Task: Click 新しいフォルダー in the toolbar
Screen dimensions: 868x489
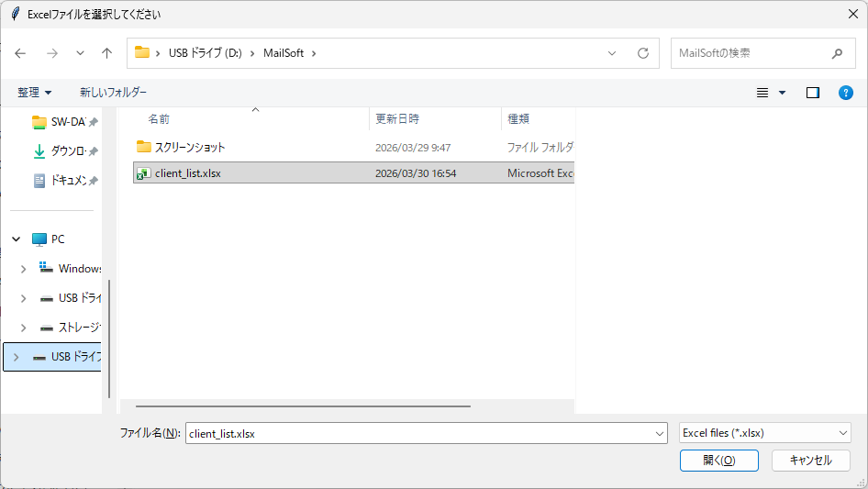Action: tap(113, 93)
